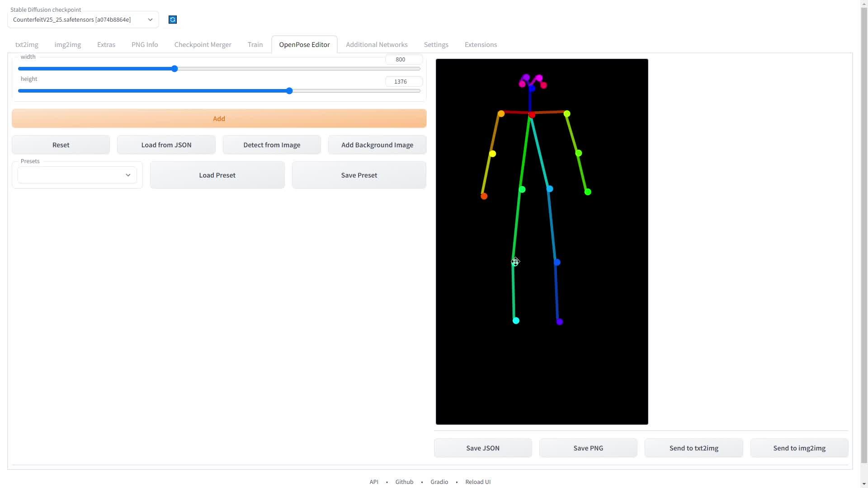Click the Reload UI link
The height and width of the screenshot is (488, 868).
click(478, 482)
